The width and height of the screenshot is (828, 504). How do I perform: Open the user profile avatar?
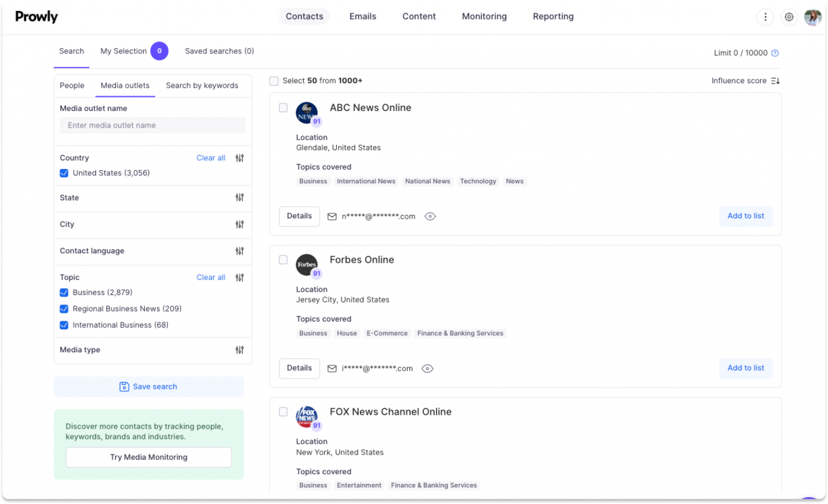(x=812, y=17)
